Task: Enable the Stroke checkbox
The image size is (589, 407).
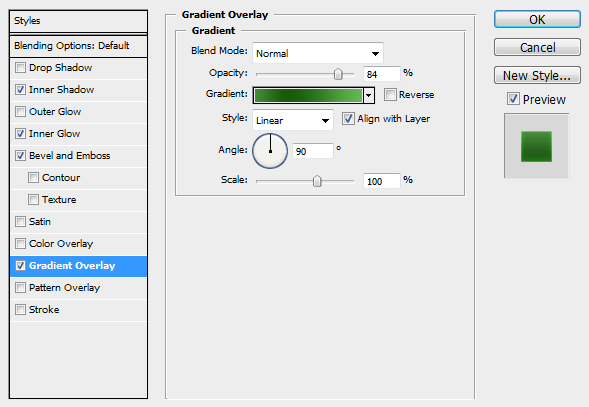Action: 20,310
